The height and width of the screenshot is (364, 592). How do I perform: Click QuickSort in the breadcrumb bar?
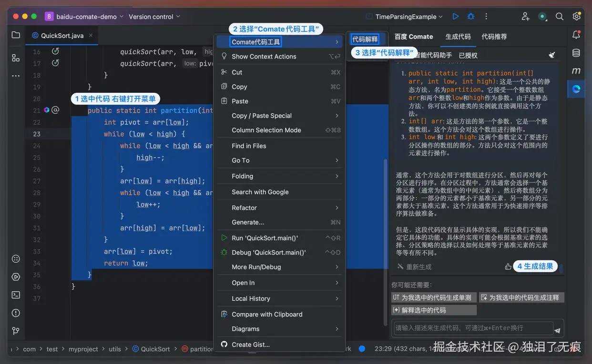(x=151, y=349)
